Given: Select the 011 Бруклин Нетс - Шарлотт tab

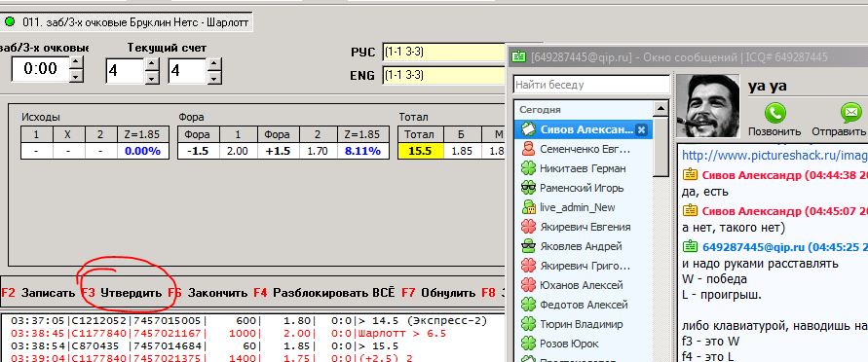Looking at the screenshot, I should (x=127, y=22).
